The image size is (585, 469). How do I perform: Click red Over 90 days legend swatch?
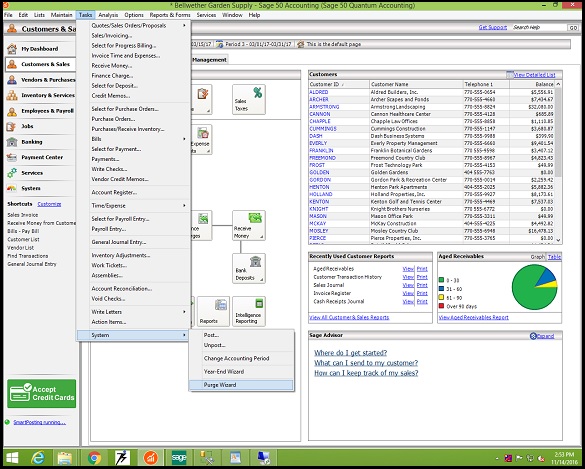(x=441, y=306)
